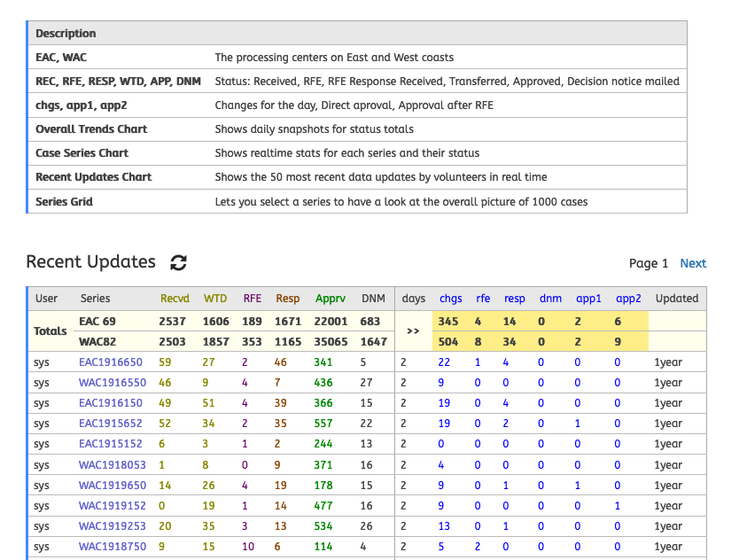Open series EAC1916150
The width and height of the screenshot is (739, 560).
tap(111, 403)
